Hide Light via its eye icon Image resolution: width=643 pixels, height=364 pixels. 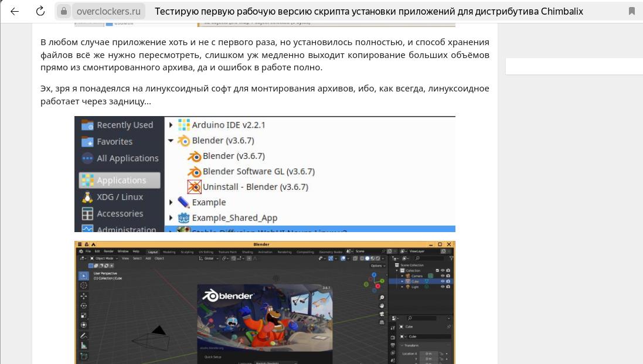[443, 287]
